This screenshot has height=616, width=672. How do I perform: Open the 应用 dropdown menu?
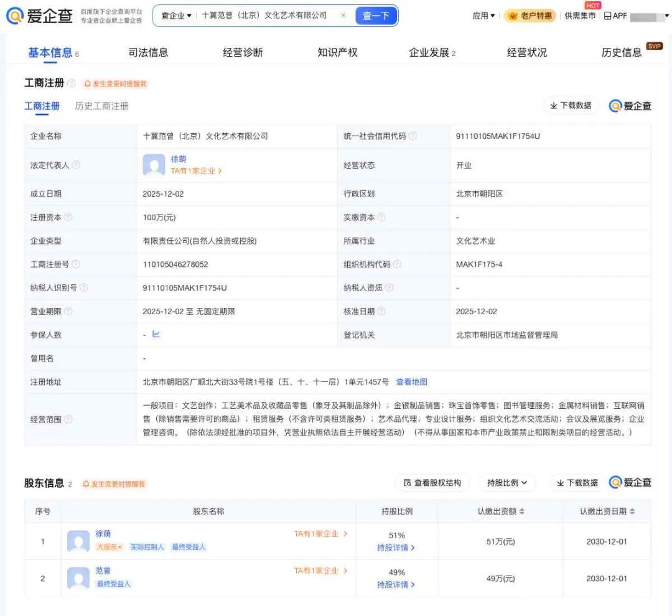483,16
